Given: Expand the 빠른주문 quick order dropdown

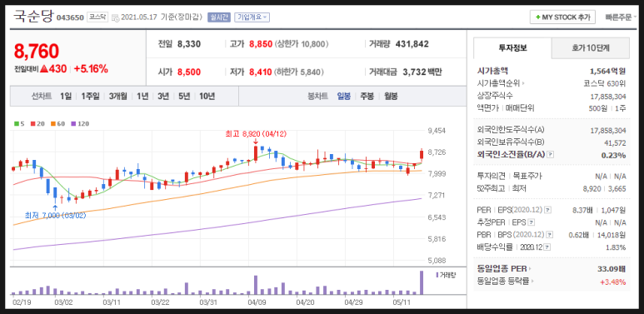Looking at the screenshot, I should [621, 17].
